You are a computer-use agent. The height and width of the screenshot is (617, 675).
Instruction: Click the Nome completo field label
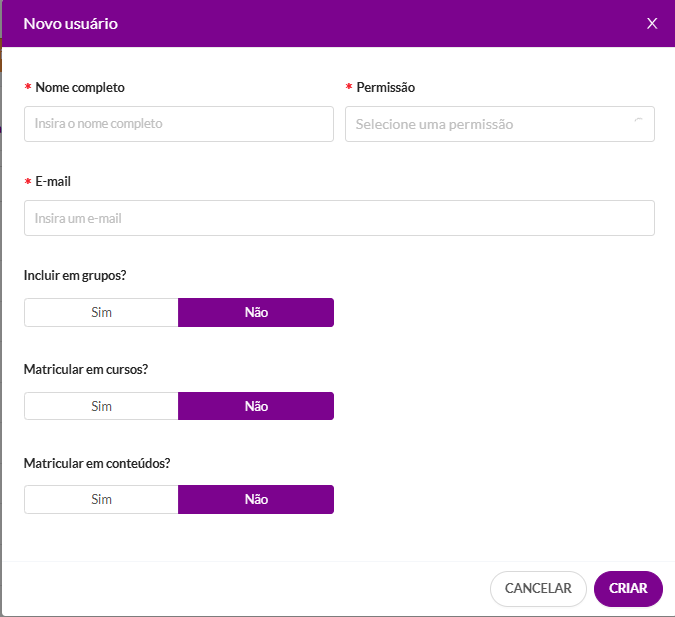80,87
